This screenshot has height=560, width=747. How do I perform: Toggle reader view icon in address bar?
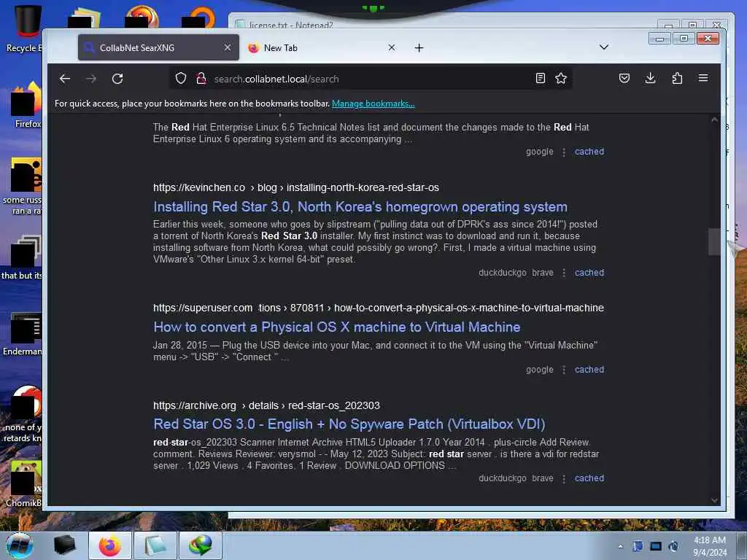point(541,78)
